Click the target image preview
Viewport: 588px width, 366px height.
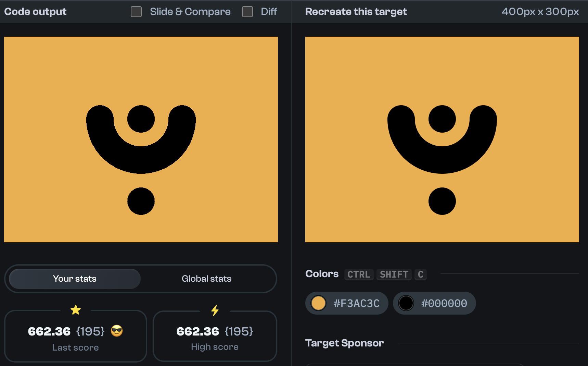(442, 139)
